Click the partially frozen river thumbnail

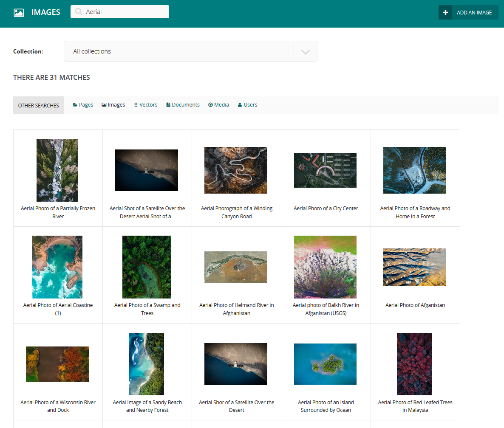click(x=57, y=170)
